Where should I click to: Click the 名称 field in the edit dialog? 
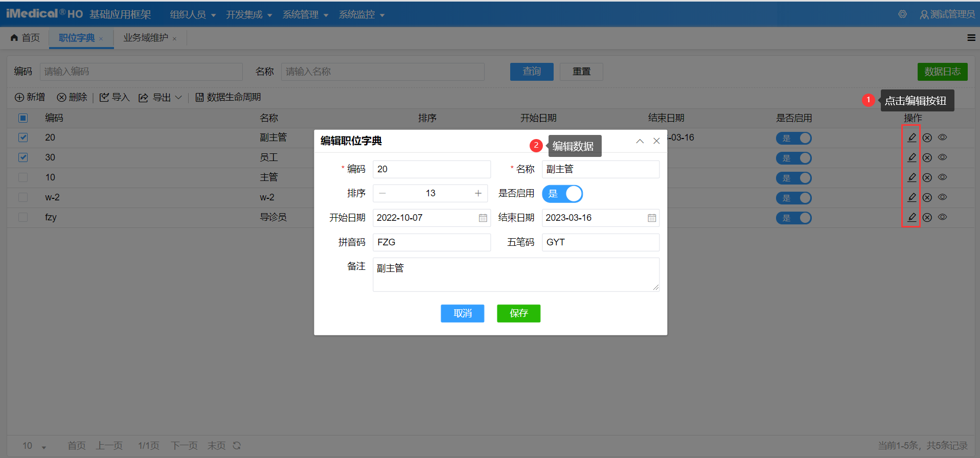pos(600,169)
